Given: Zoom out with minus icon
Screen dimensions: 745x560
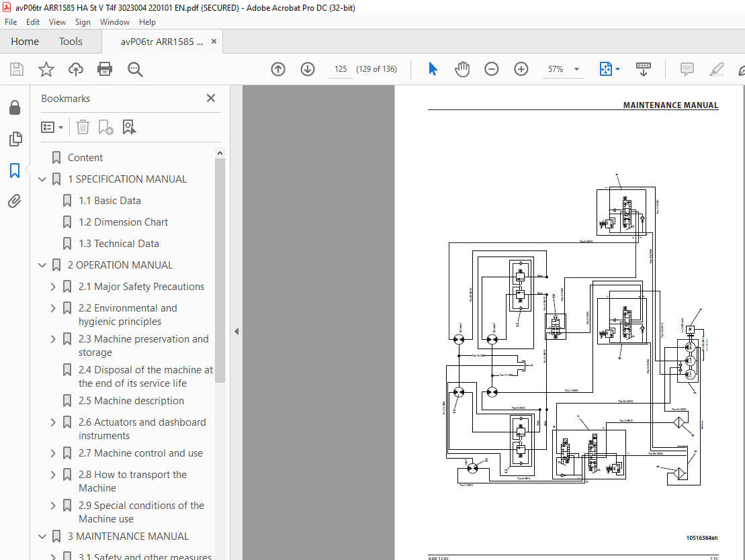Looking at the screenshot, I should [x=491, y=69].
